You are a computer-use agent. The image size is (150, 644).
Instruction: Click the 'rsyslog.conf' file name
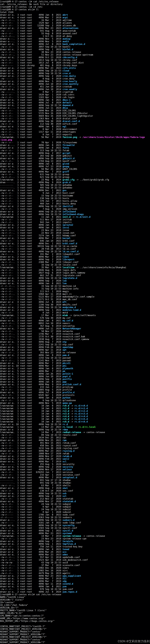[x=70, y=448]
